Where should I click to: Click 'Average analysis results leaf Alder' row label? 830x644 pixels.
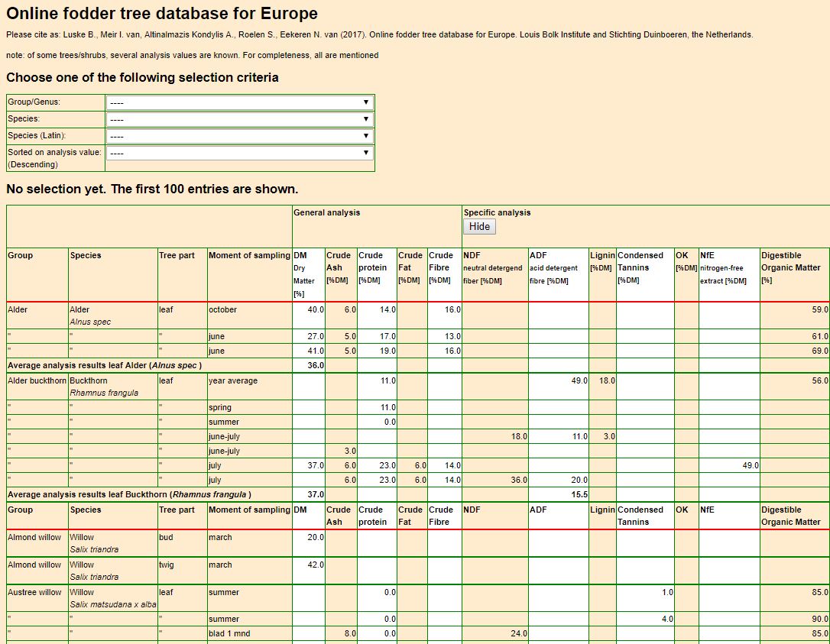(x=105, y=366)
